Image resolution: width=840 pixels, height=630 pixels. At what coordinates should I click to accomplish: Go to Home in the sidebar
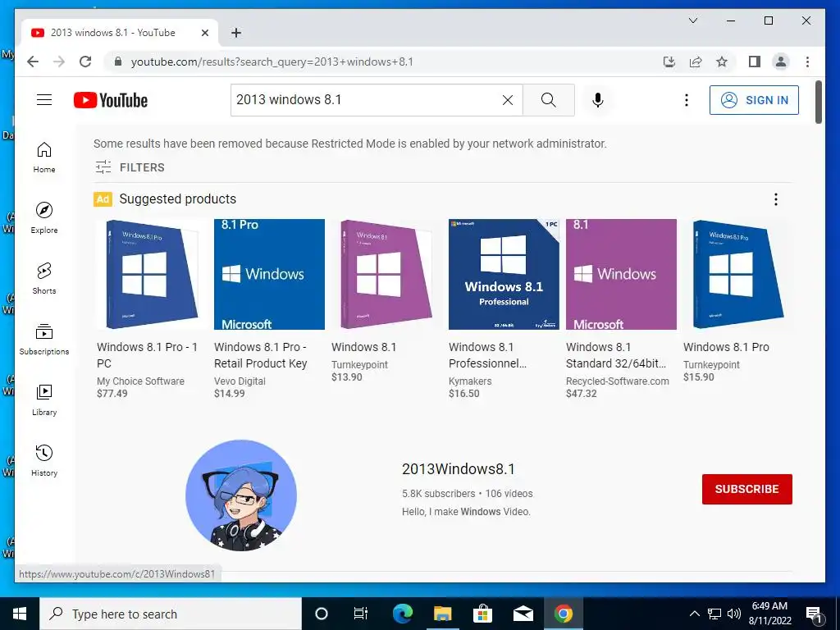click(44, 157)
